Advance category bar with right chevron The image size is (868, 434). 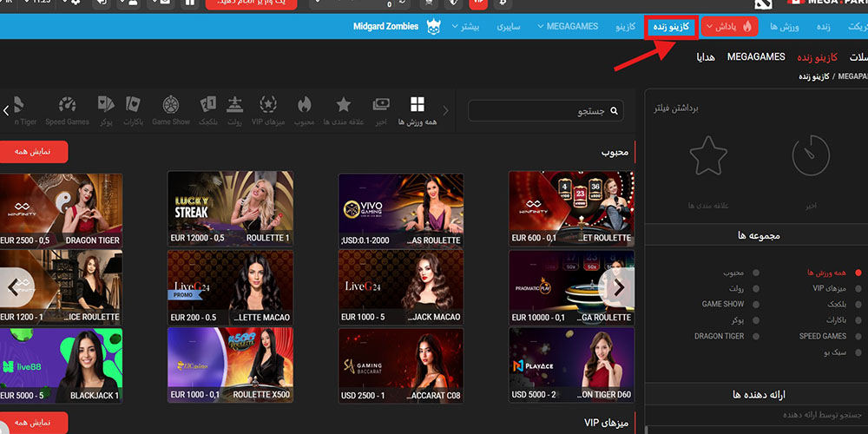coord(446,111)
